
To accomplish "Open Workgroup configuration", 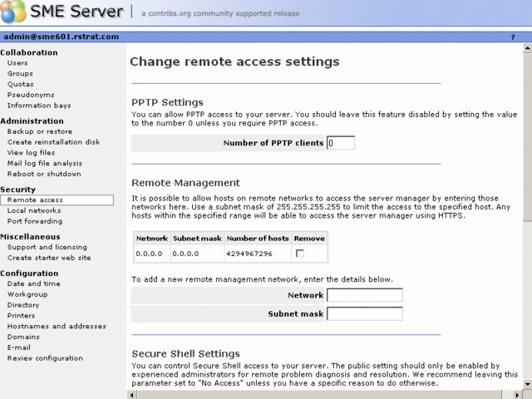I will tap(27, 294).
